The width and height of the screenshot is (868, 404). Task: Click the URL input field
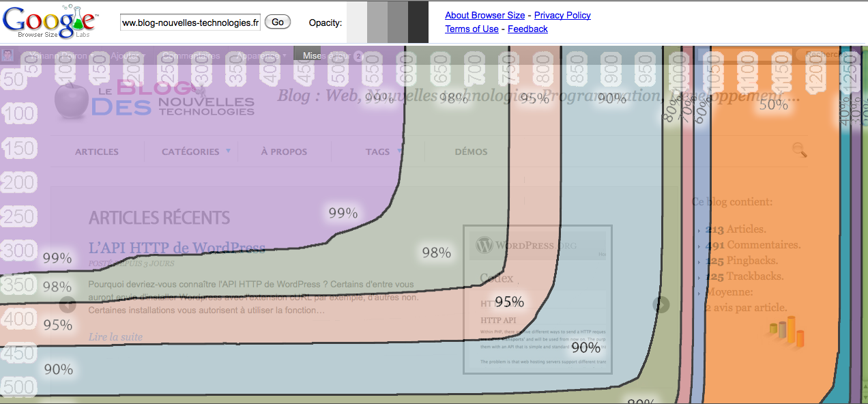(x=190, y=22)
